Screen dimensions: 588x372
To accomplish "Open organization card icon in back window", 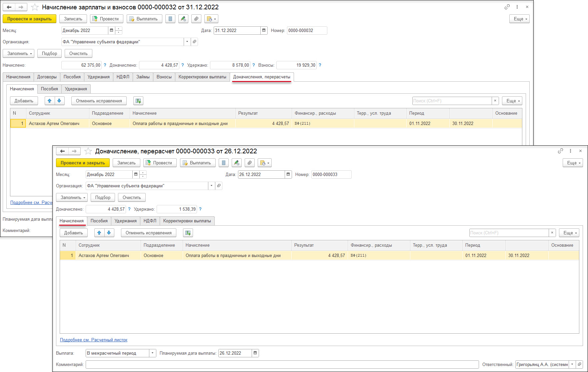I will click(x=195, y=42).
